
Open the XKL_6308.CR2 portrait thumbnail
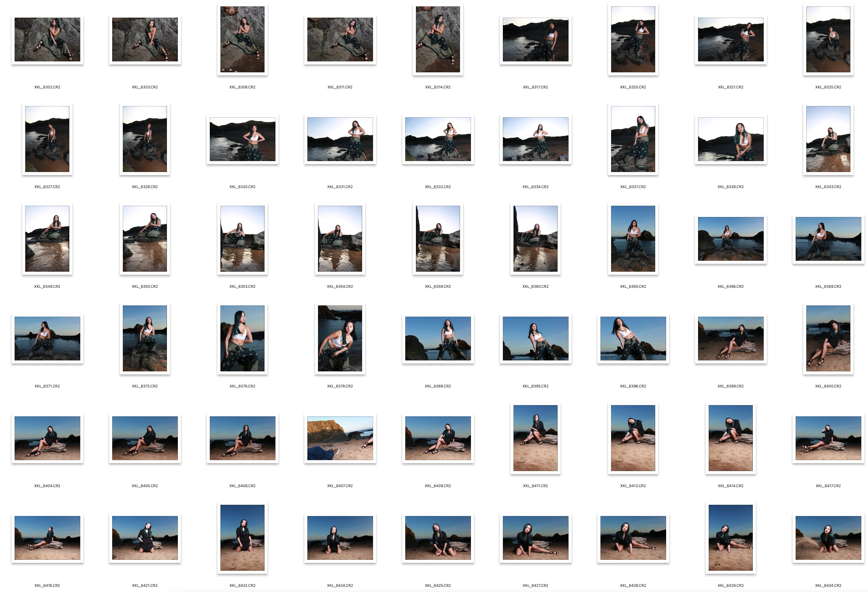(x=242, y=40)
